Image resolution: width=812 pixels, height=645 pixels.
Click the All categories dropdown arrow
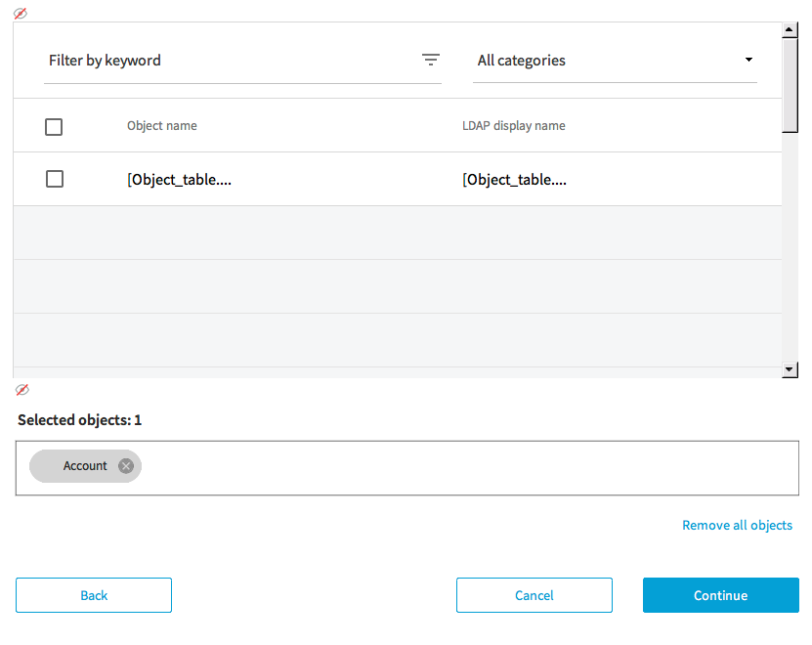pyautogui.click(x=748, y=61)
